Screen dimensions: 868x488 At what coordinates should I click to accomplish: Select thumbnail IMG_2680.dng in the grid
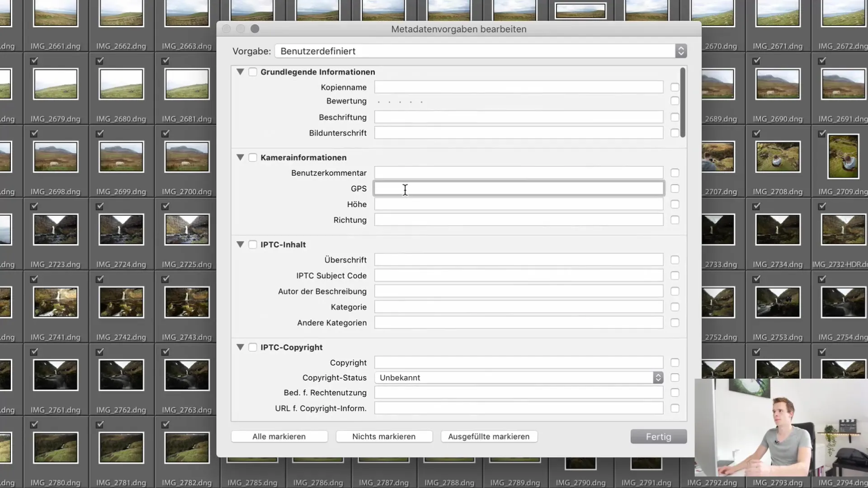(121, 84)
